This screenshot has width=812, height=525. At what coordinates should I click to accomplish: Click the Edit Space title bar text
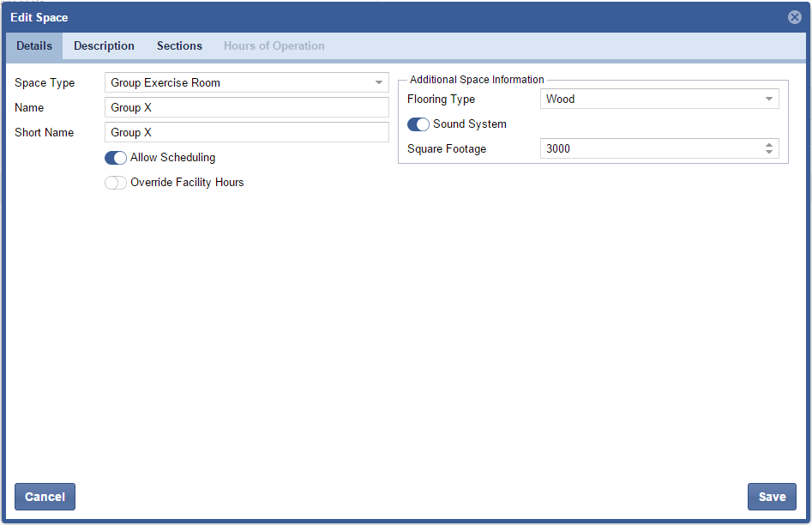[39, 17]
